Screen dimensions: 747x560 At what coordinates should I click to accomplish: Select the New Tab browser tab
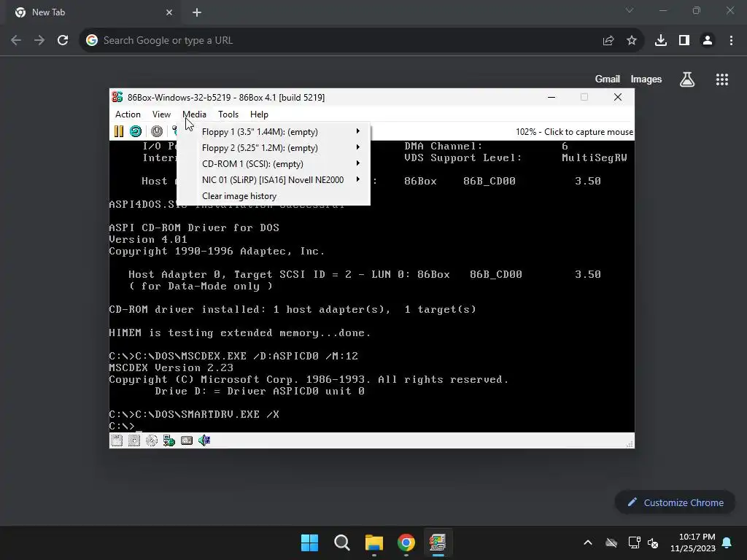click(94, 12)
